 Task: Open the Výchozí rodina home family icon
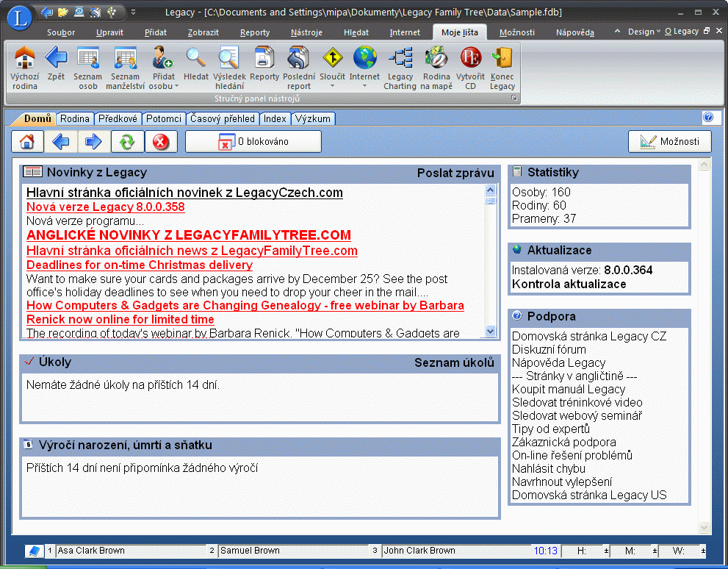point(24,68)
